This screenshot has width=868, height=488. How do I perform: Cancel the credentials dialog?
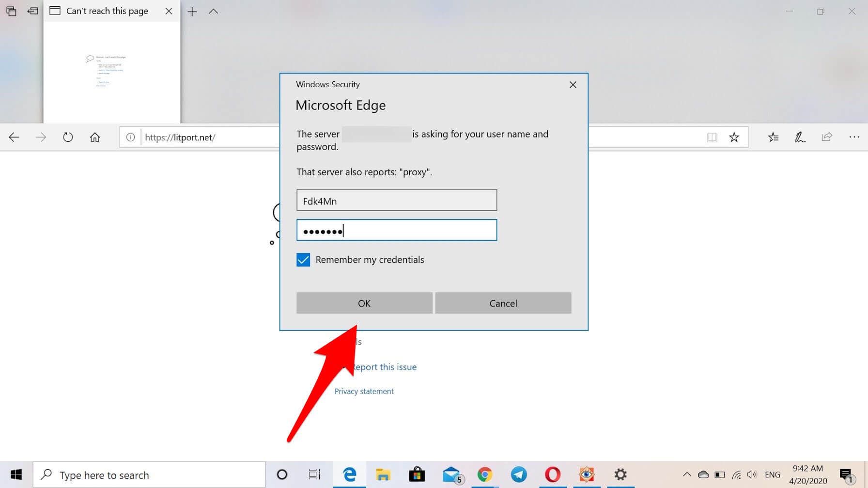(503, 303)
